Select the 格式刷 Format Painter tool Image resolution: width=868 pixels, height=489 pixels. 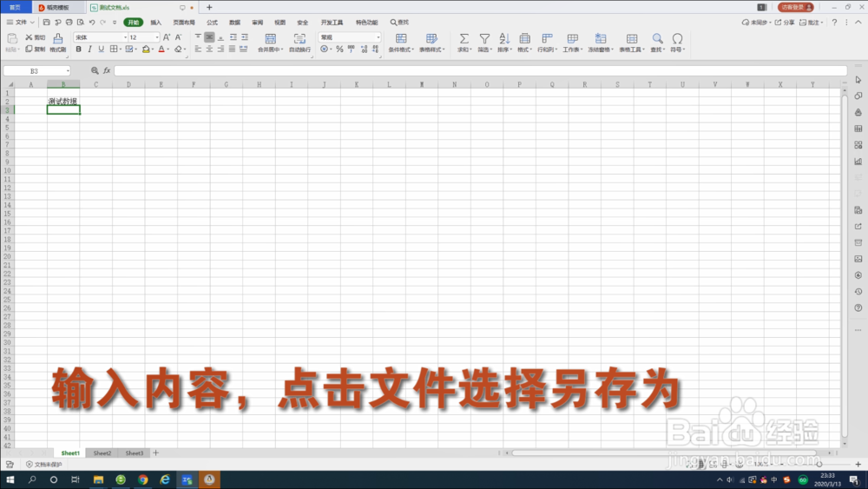(x=57, y=42)
